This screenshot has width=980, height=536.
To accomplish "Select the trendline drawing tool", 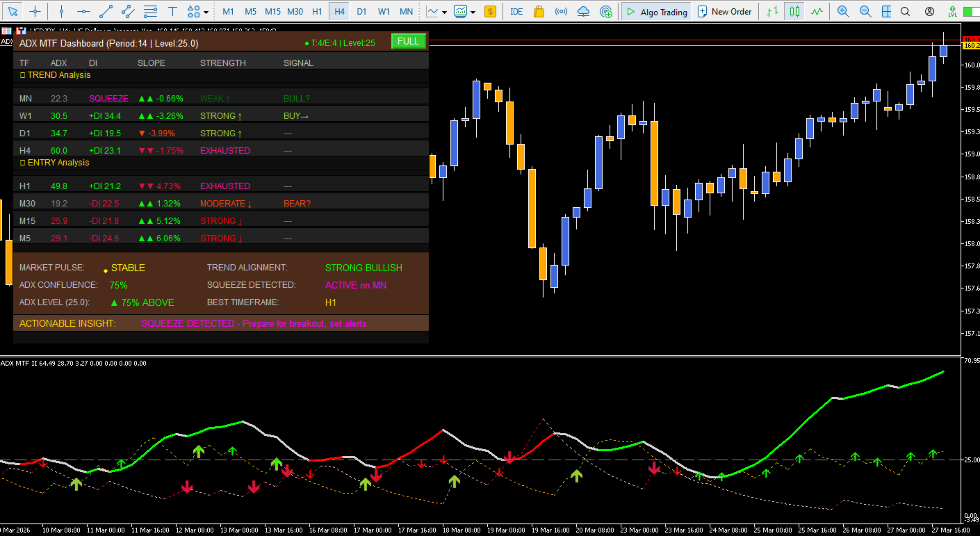I will (x=106, y=11).
